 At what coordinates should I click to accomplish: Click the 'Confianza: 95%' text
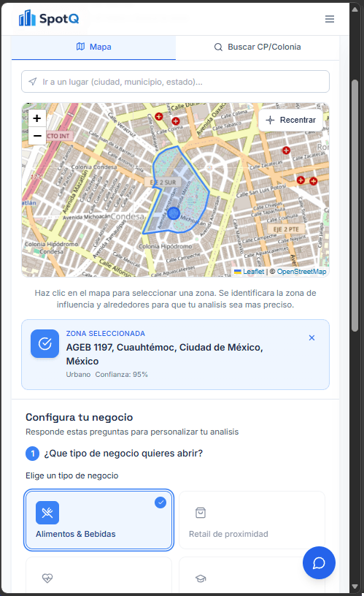122,375
